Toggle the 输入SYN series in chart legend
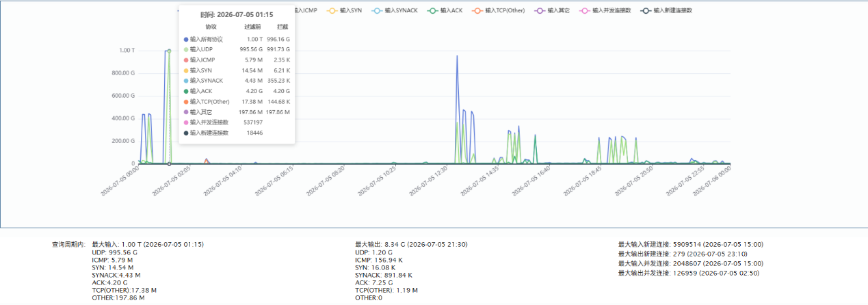Image resolution: width=868 pixels, height=305 pixels. 345,11
